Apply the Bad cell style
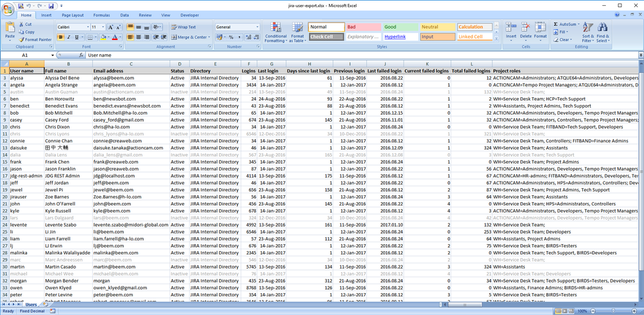Image resolution: width=644 pixels, height=315 pixels. (363, 27)
